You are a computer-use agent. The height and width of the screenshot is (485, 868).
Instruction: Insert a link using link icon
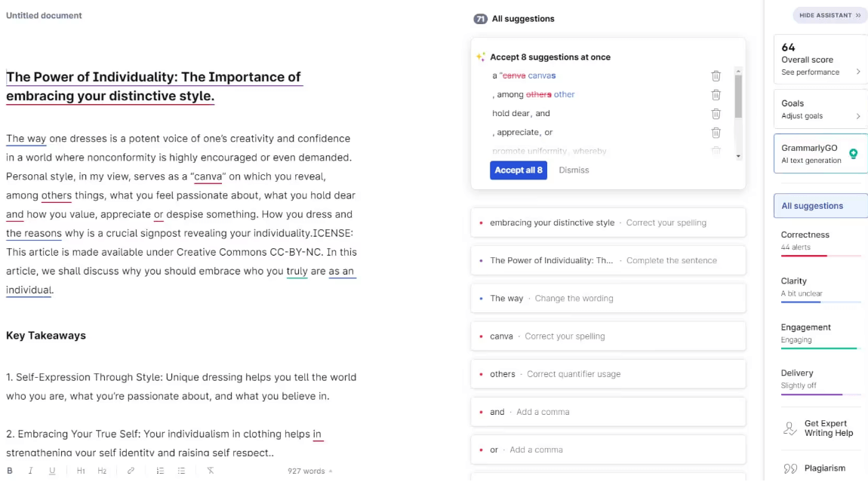[x=131, y=471]
